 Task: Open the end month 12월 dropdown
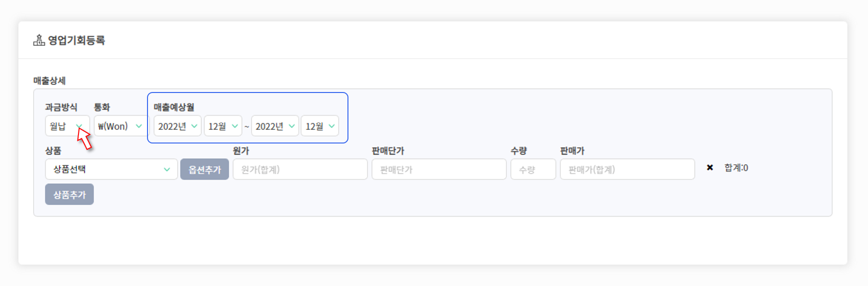click(x=320, y=126)
